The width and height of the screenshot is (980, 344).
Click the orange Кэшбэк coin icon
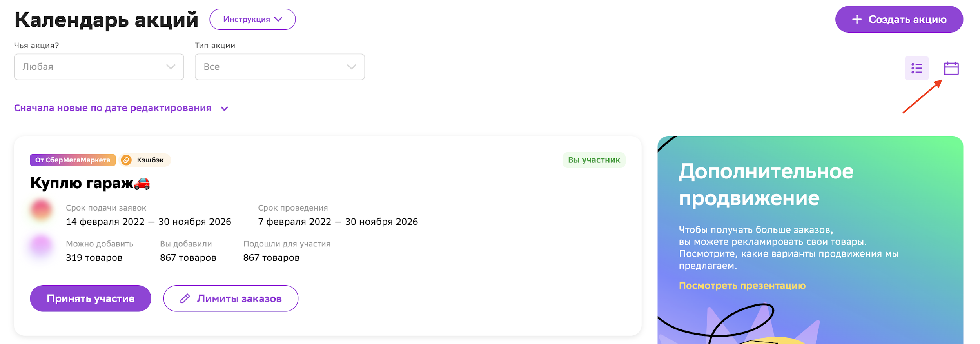coord(126,160)
